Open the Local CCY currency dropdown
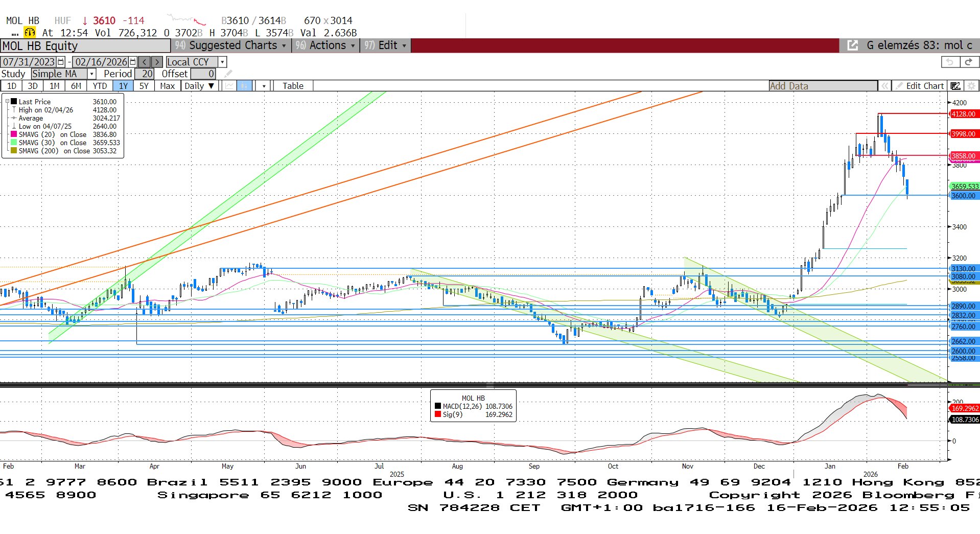980x534 pixels. point(222,62)
